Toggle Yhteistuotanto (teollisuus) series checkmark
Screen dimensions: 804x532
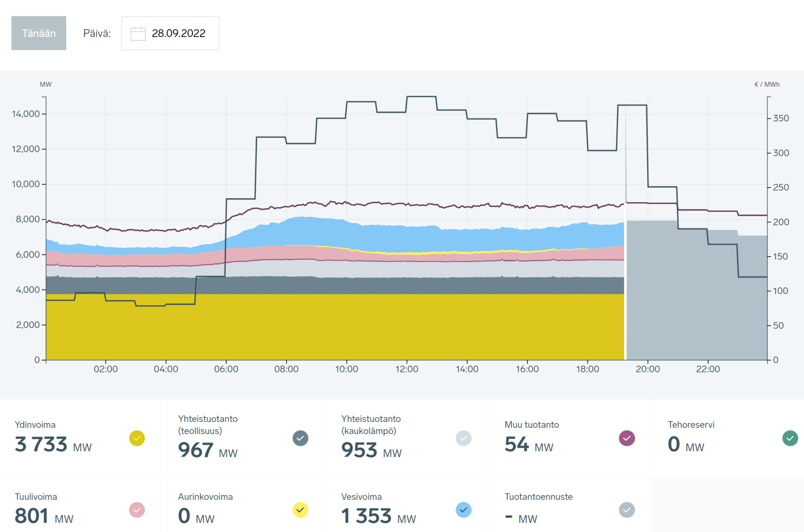(x=300, y=438)
